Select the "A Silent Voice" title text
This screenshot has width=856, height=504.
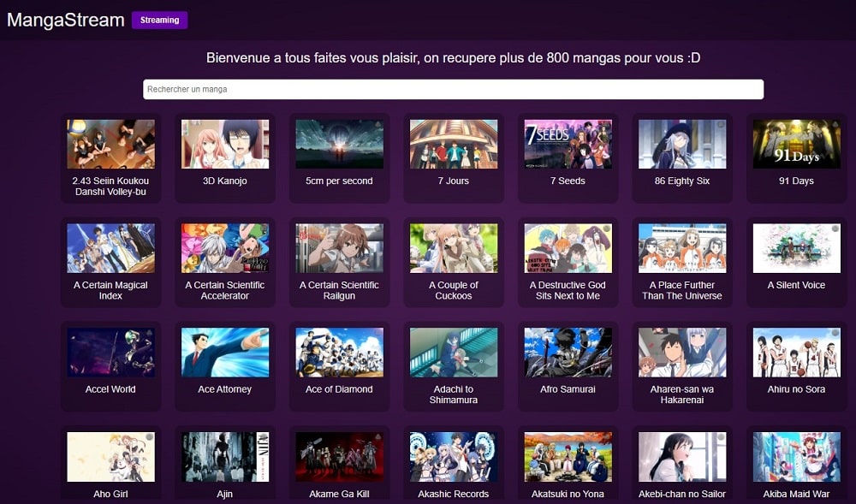796,285
